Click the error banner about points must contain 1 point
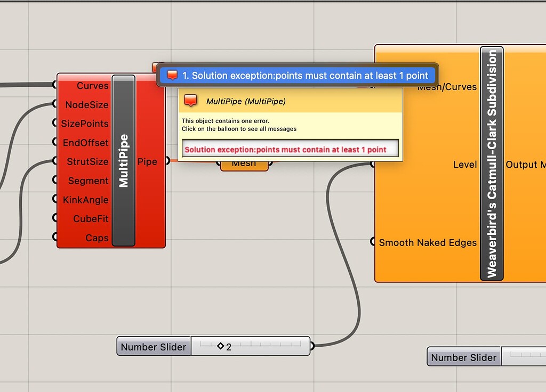The width and height of the screenshot is (546, 392). point(297,75)
